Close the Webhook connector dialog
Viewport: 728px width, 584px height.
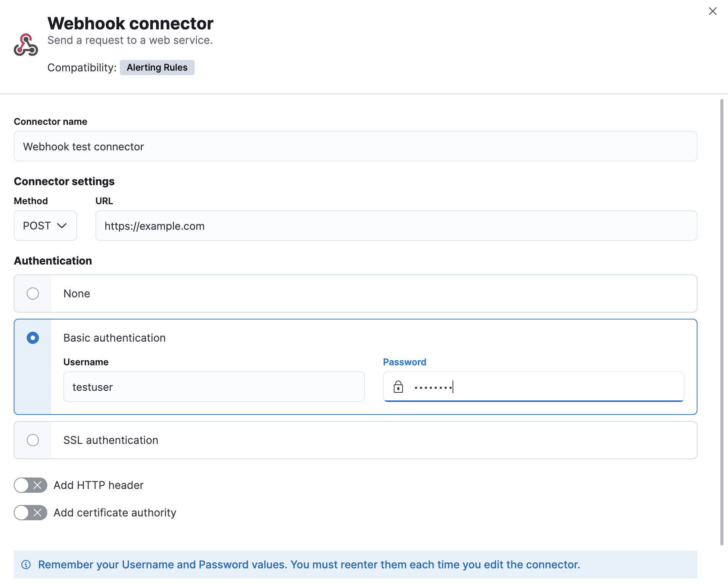[713, 11]
